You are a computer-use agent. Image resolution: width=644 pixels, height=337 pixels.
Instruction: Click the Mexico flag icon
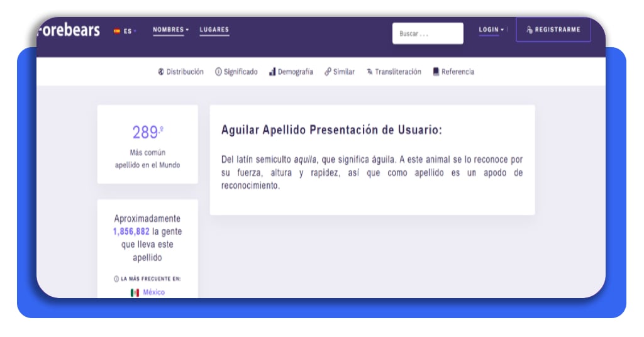pos(135,292)
